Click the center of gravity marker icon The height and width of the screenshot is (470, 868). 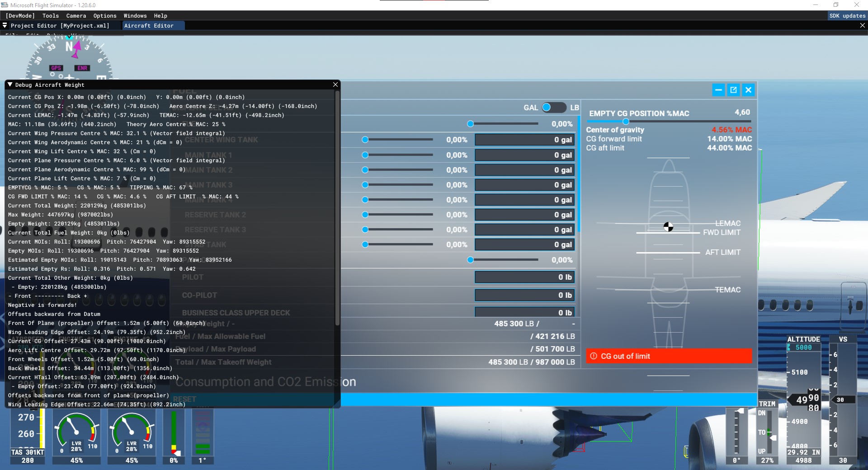[668, 227]
